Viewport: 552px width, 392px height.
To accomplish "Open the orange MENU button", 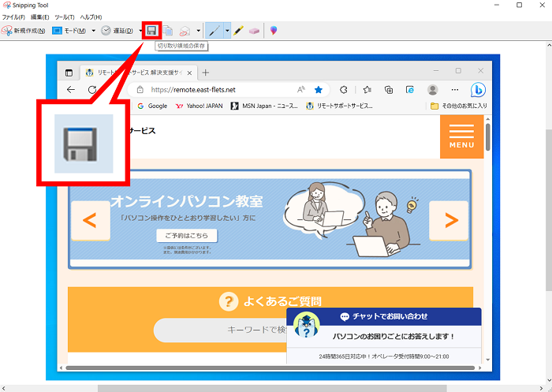I will [x=461, y=136].
